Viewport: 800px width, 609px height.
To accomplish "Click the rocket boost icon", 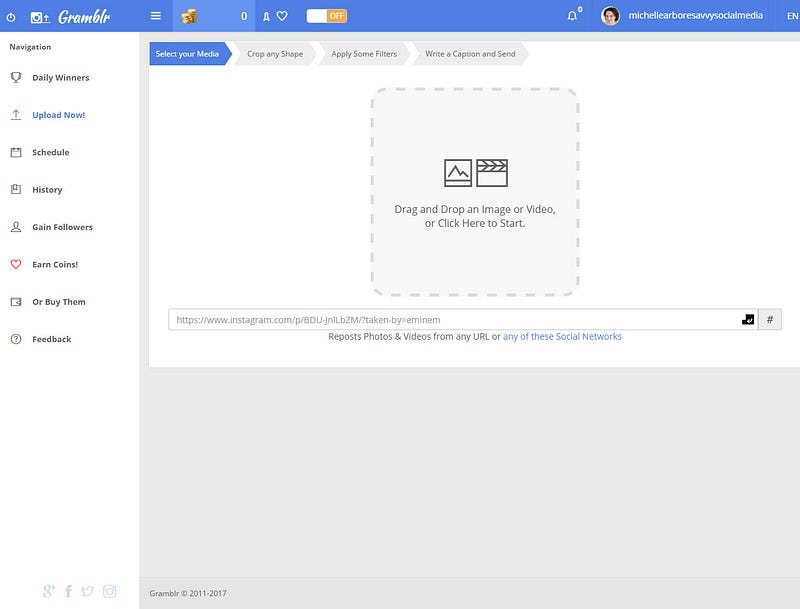I will (266, 16).
